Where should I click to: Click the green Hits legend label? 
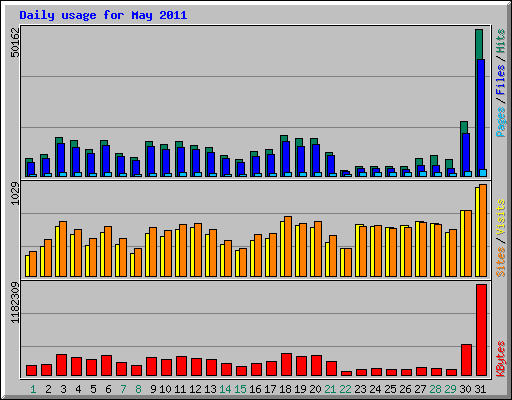point(500,41)
